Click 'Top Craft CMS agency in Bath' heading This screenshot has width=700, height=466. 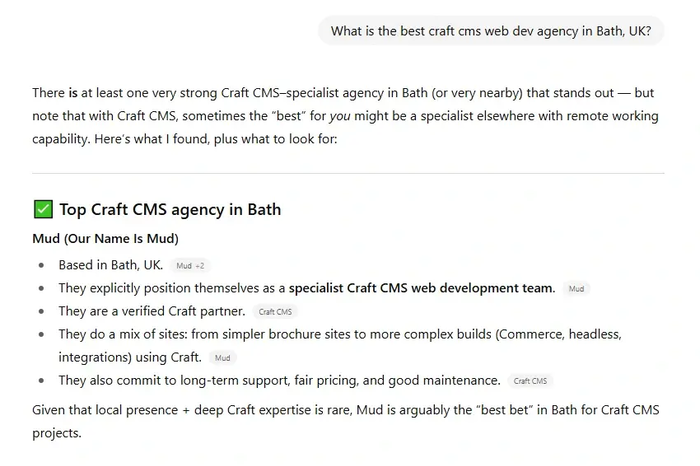(x=170, y=209)
